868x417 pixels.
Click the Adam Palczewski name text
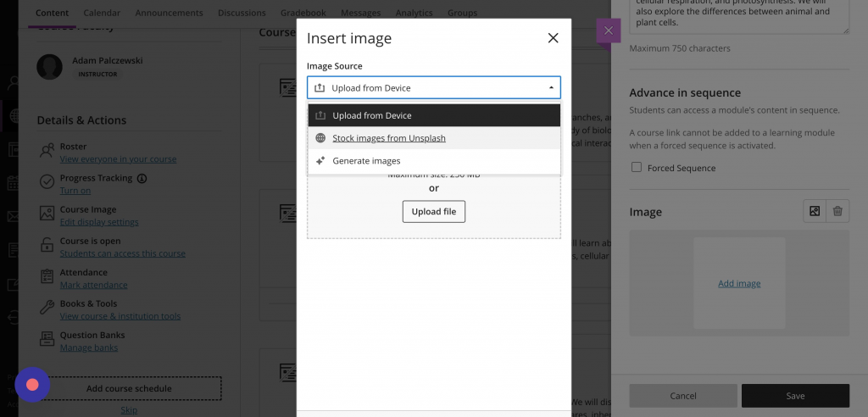pyautogui.click(x=108, y=60)
